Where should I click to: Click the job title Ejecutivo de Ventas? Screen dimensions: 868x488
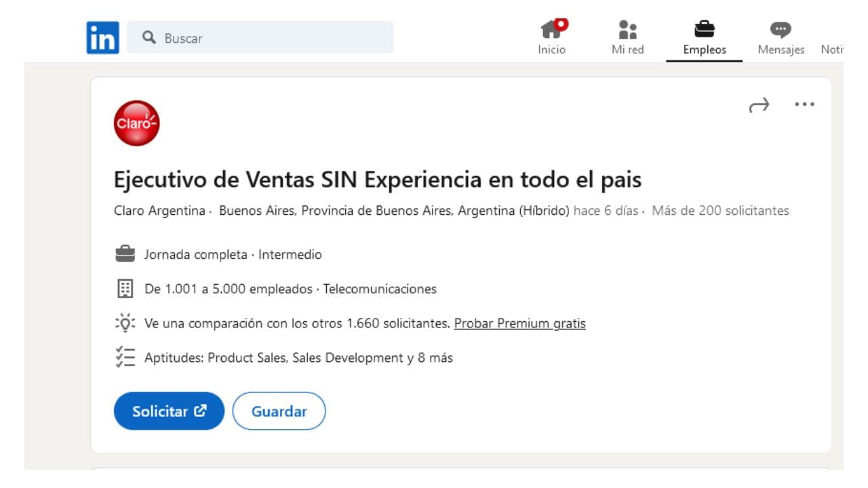(378, 180)
